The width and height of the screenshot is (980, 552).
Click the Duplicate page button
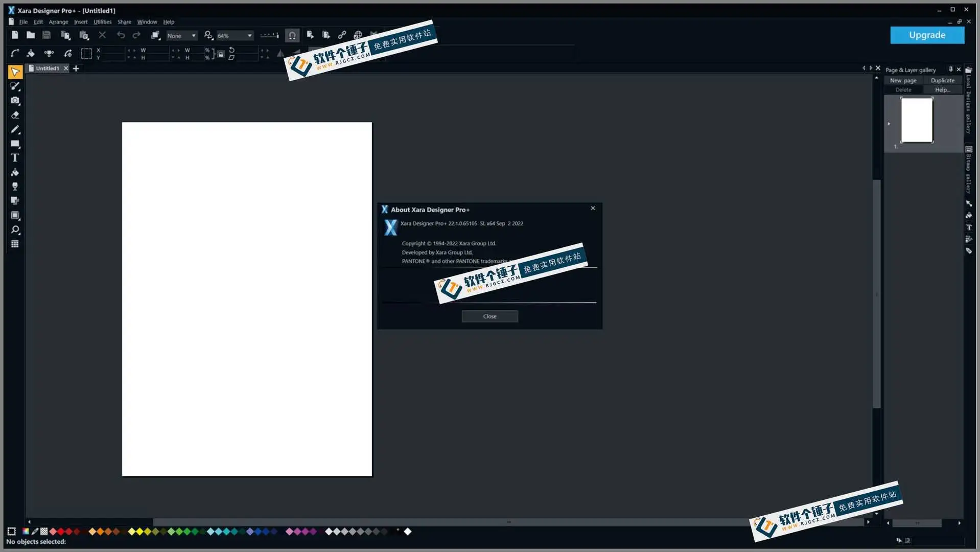[942, 80]
